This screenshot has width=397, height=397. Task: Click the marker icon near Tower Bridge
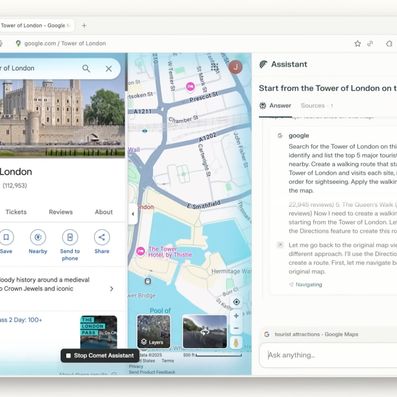[x=148, y=281]
